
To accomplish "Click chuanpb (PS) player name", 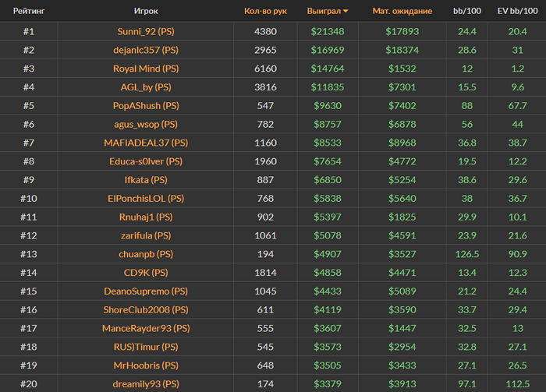I will [145, 254].
